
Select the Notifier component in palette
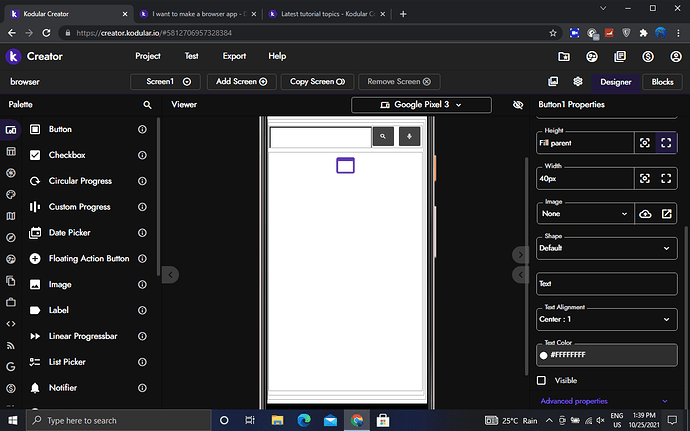[x=62, y=388]
